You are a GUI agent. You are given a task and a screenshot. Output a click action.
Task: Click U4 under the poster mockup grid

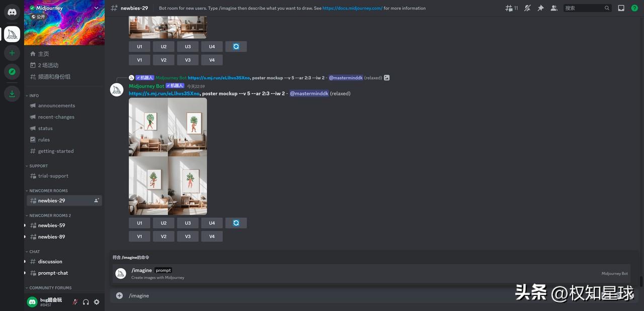(212, 223)
